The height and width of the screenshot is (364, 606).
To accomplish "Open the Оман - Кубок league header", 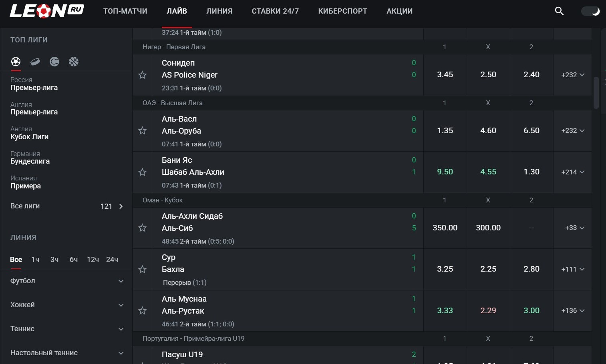I will (x=163, y=200).
